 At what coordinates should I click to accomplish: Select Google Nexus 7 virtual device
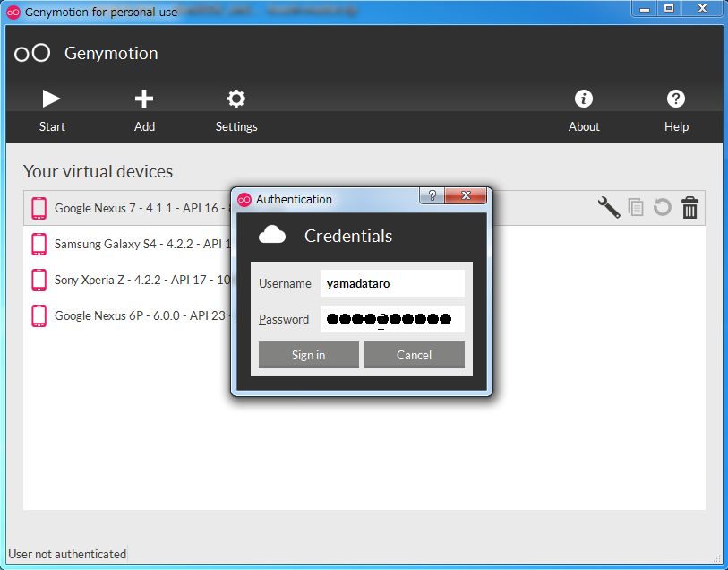tap(134, 208)
